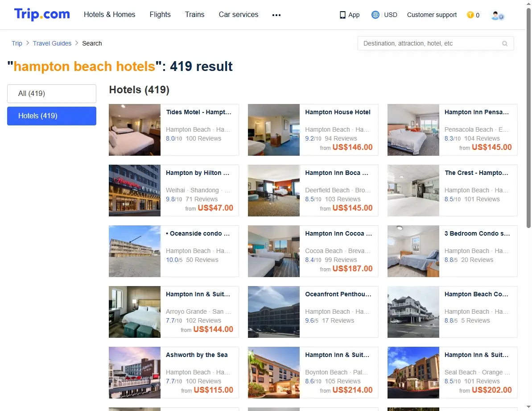Click the Trip.com logo
This screenshot has height=411, width=532.
click(x=42, y=14)
